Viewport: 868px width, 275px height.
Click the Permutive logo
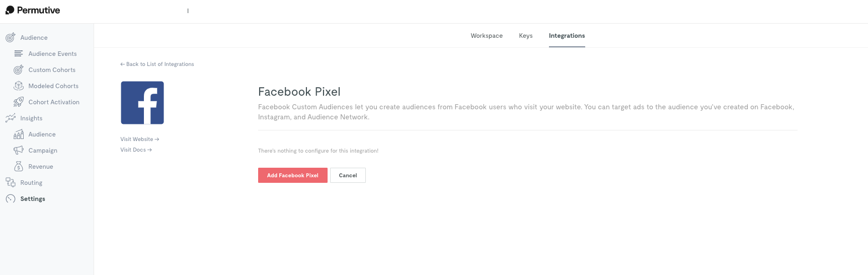pos(33,10)
